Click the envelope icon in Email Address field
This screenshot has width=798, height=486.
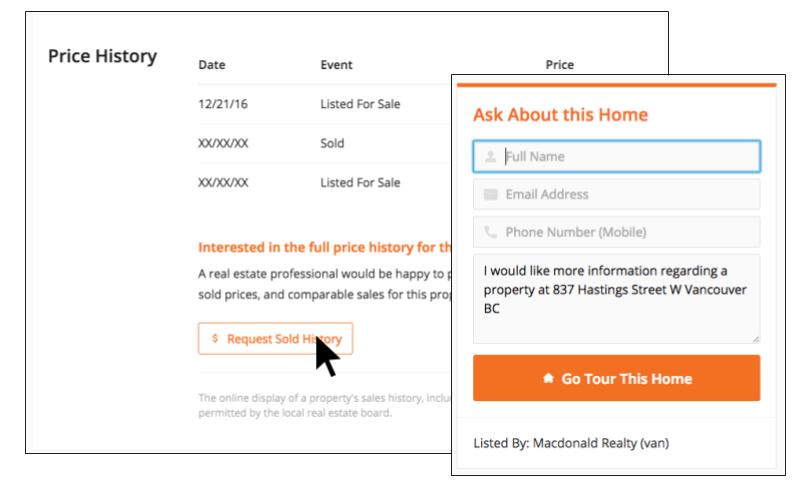pos(490,194)
